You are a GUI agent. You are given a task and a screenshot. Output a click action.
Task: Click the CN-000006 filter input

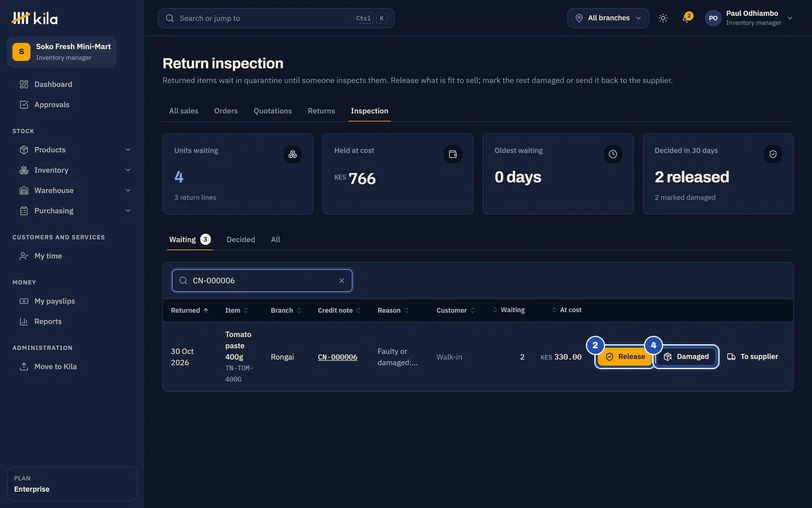click(262, 281)
